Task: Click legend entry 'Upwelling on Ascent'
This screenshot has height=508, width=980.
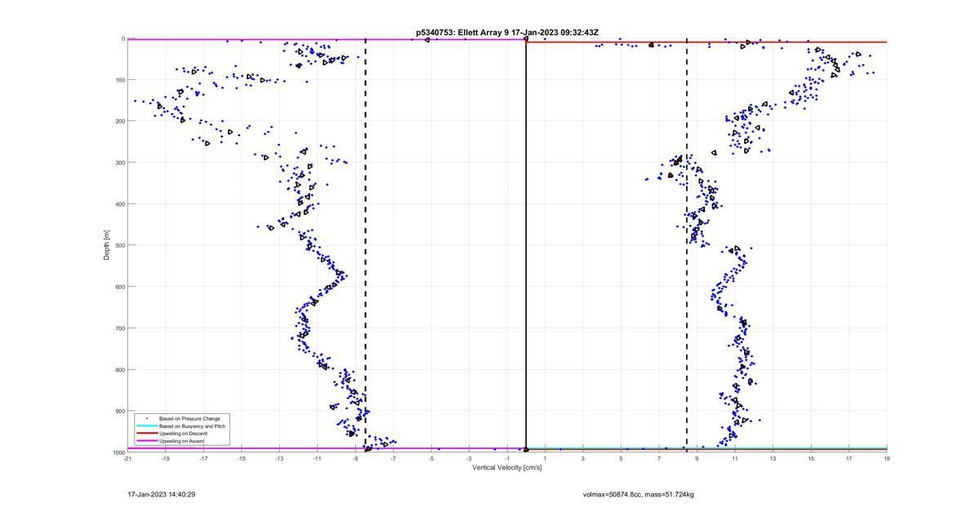Action: (x=182, y=441)
